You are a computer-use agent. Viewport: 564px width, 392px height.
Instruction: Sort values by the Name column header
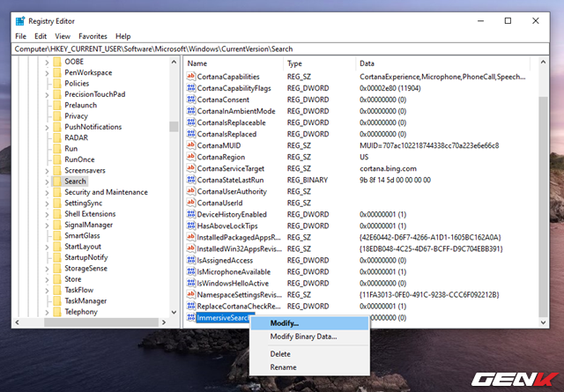234,63
